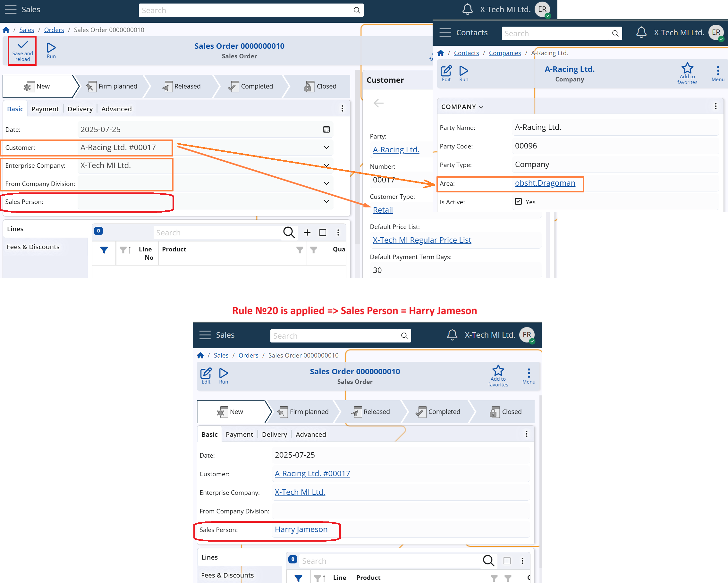
Task: Click back arrow in Customer panel
Action: pyautogui.click(x=378, y=103)
